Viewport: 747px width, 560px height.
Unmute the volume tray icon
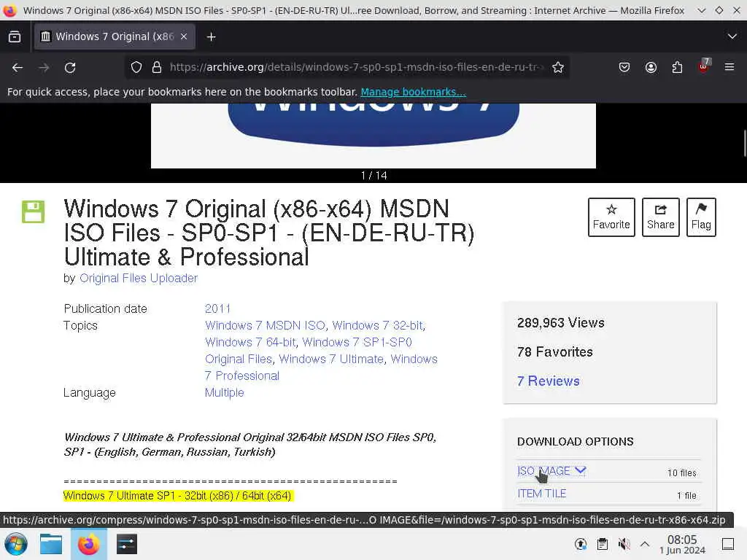pos(624,544)
